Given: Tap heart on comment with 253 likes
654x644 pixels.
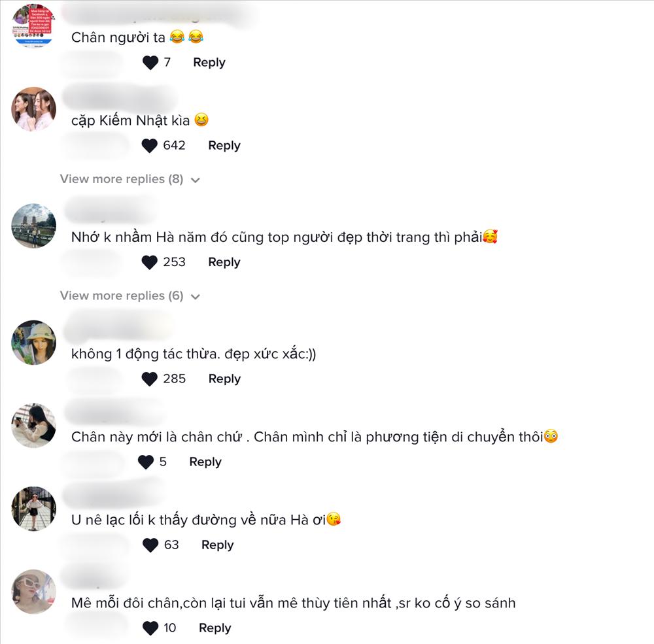Looking at the screenshot, I should [x=149, y=262].
